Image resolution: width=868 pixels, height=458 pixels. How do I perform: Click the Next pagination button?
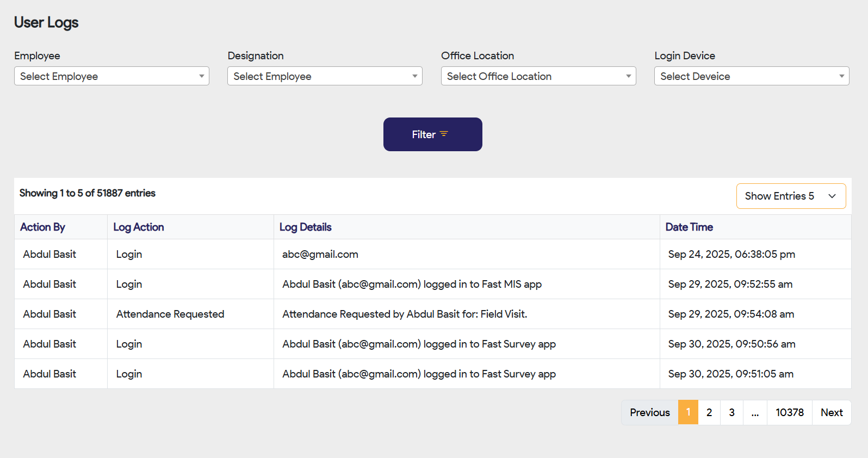[x=831, y=412]
